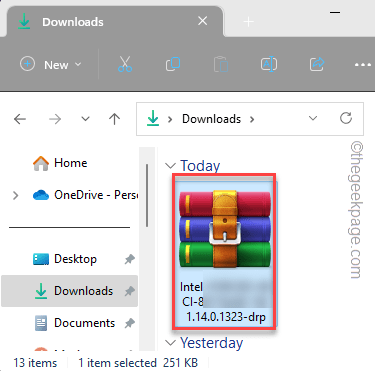The image size is (375, 371).
Task: Add a new tab with plus button
Action: [x=248, y=22]
